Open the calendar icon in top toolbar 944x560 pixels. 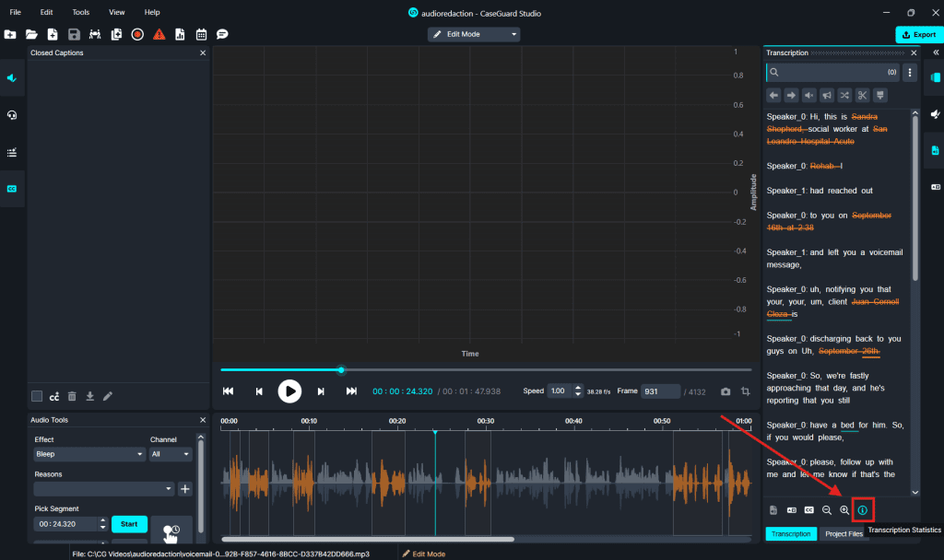201,34
